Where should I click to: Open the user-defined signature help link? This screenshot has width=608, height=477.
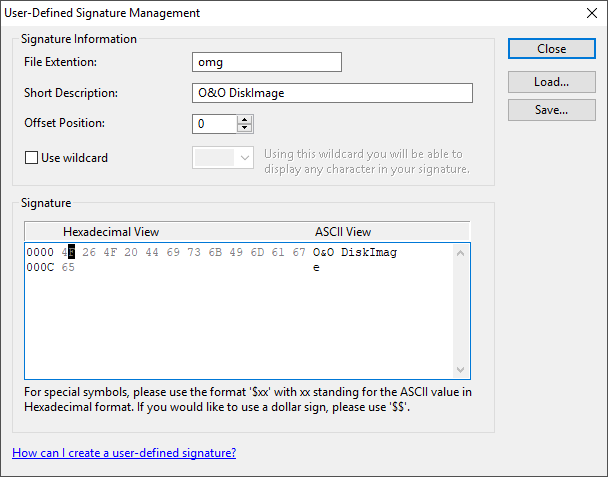point(124,453)
